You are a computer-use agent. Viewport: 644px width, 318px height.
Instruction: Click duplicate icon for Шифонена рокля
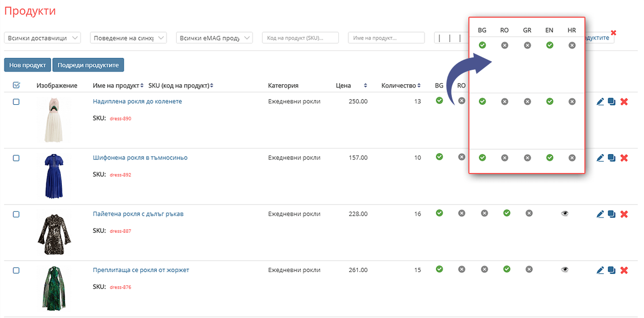coord(612,158)
